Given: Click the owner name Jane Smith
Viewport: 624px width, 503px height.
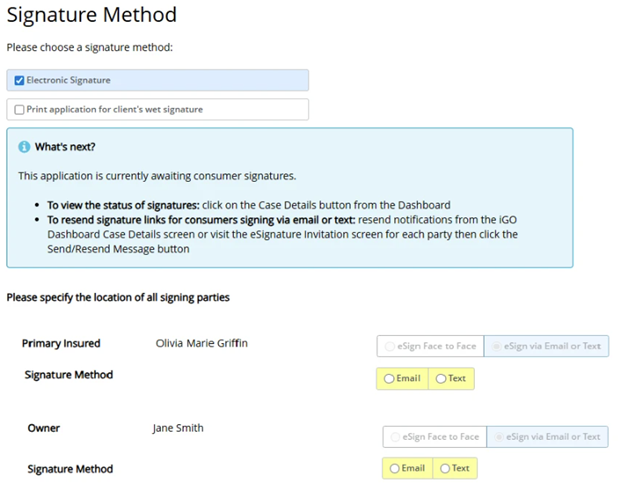Looking at the screenshot, I should 178,428.
